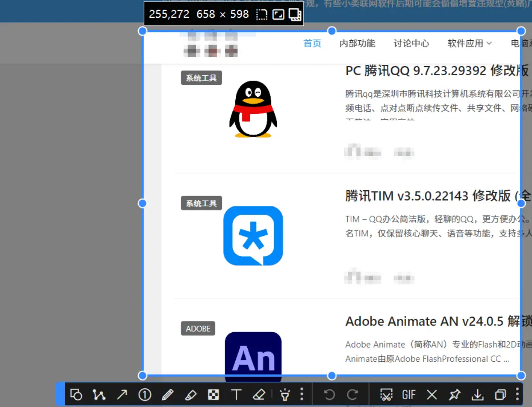The width and height of the screenshot is (532, 407).
Task: Click the 658 × 598 size readout
Action: 222,14
